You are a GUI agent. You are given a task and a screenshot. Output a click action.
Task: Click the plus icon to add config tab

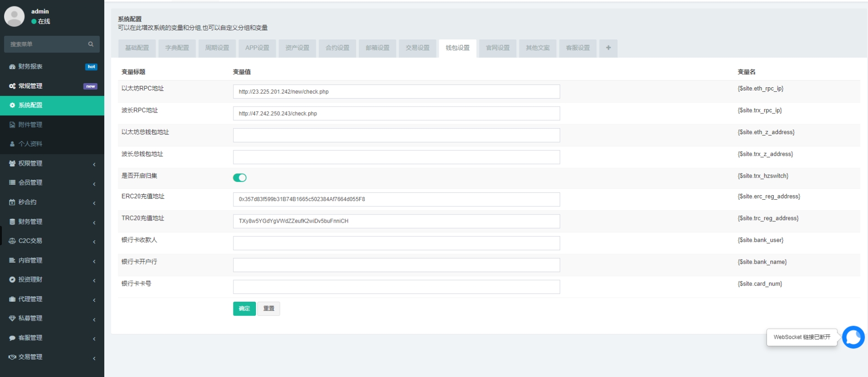pos(608,48)
